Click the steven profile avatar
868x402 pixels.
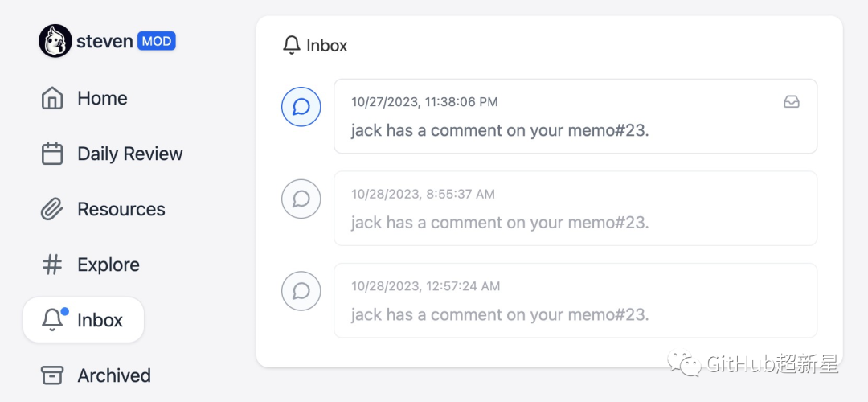tap(55, 41)
